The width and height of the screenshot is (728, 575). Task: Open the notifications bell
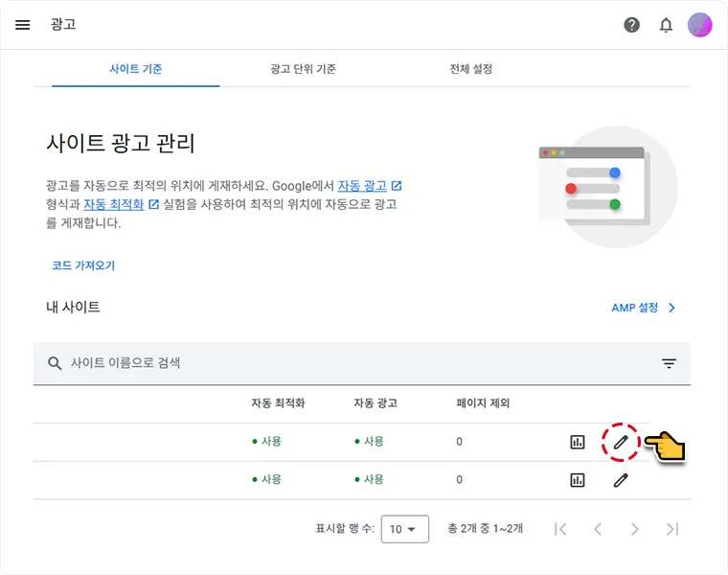tap(666, 25)
